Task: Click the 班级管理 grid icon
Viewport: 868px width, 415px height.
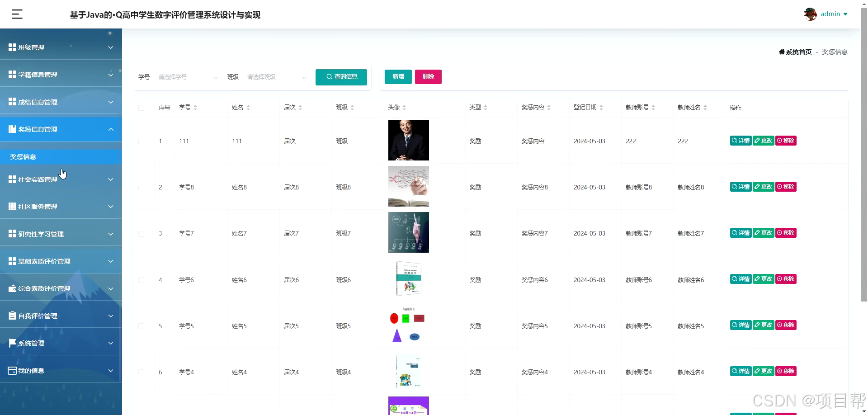Action: coord(12,47)
